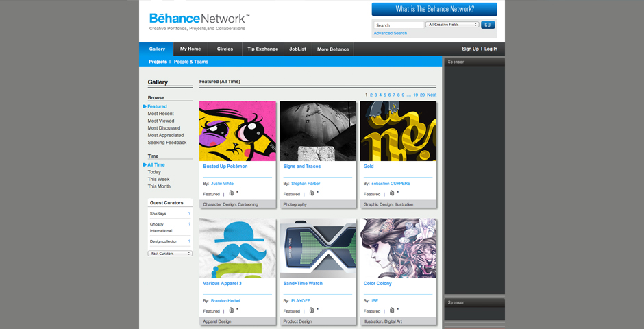Viewport: 644px width, 329px height.
Task: Click the help question mark beside Designcollector
Action: point(189,241)
